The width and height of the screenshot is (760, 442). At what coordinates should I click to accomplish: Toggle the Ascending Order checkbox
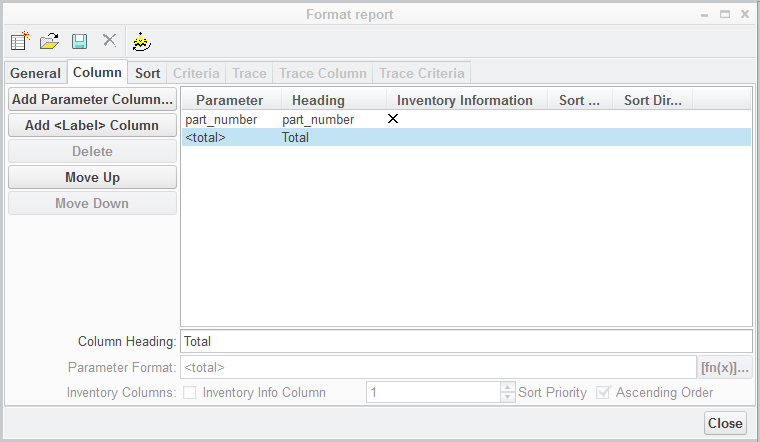pos(602,392)
